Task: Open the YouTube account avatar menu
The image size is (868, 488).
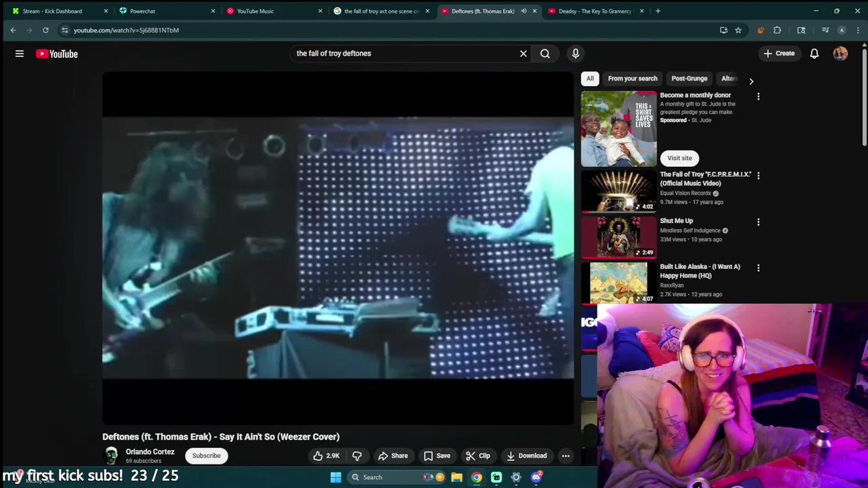Action: pyautogui.click(x=840, y=54)
